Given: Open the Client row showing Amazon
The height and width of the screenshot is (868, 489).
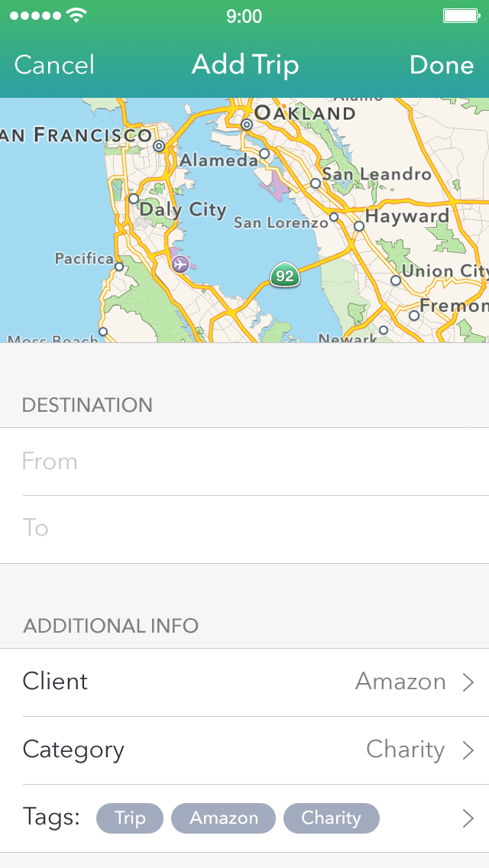Looking at the screenshot, I should pos(244,682).
